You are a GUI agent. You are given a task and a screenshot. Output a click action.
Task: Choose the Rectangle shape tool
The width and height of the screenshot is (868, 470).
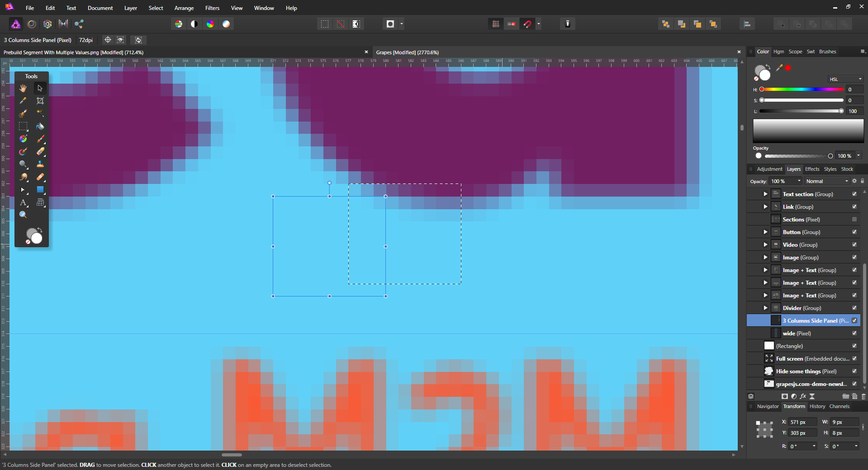[40, 189]
